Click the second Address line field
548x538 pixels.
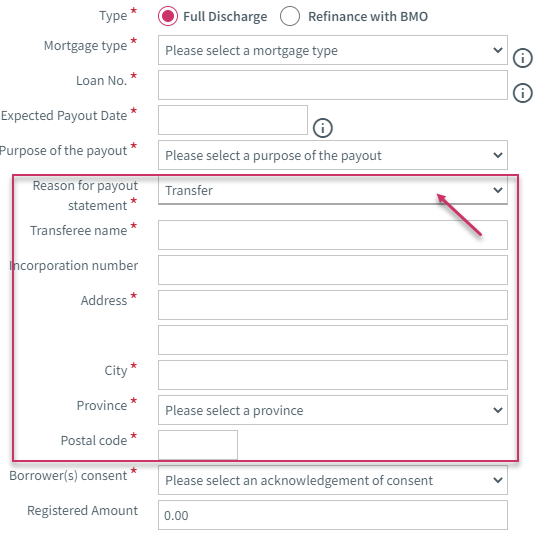click(333, 340)
